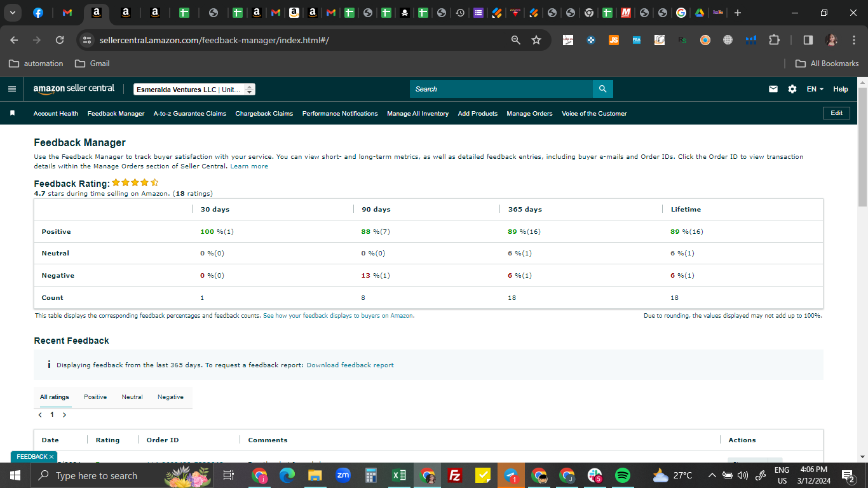Click the Amazon Seller Central logo
The width and height of the screenshot is (868, 488).
click(74, 89)
